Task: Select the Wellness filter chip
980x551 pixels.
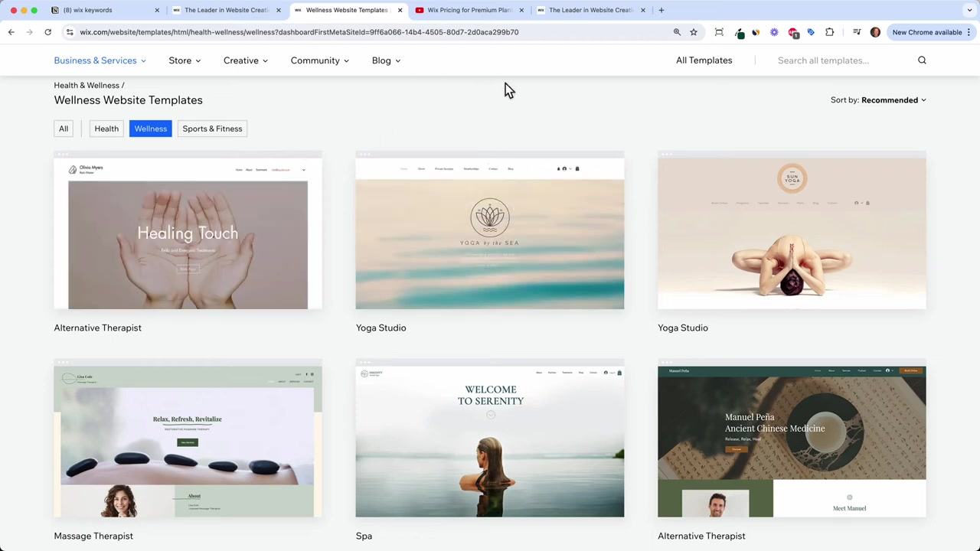Action: tap(151, 129)
